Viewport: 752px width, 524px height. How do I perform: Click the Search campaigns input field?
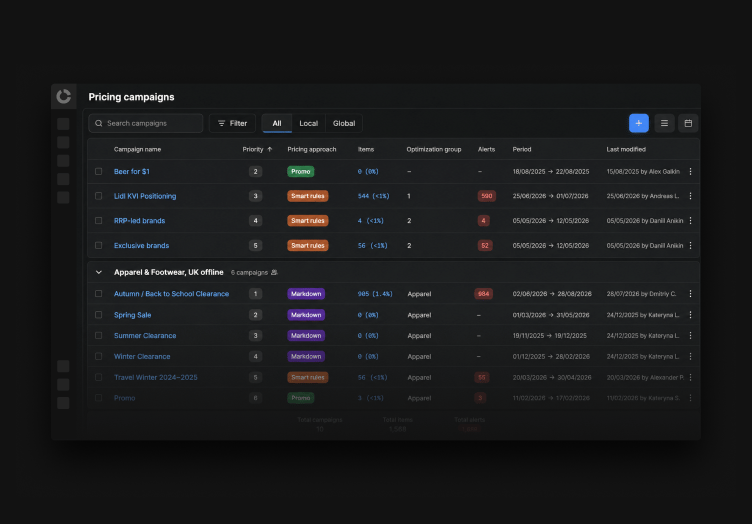pyautogui.click(x=145, y=123)
